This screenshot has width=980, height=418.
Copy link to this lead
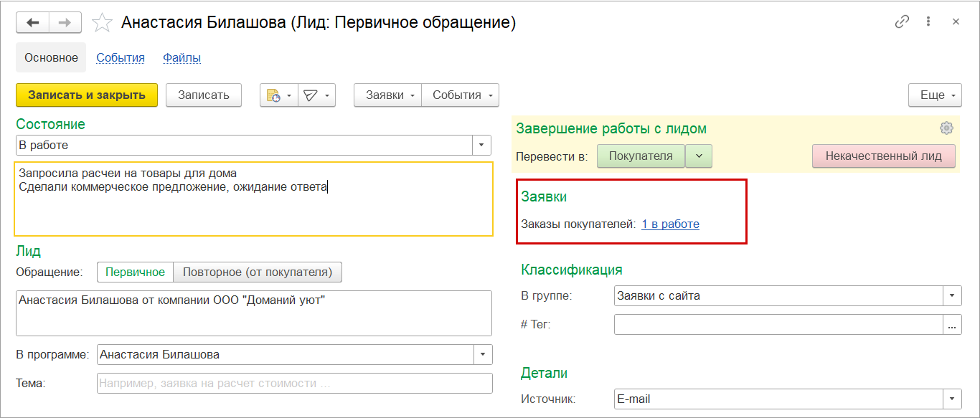click(902, 22)
